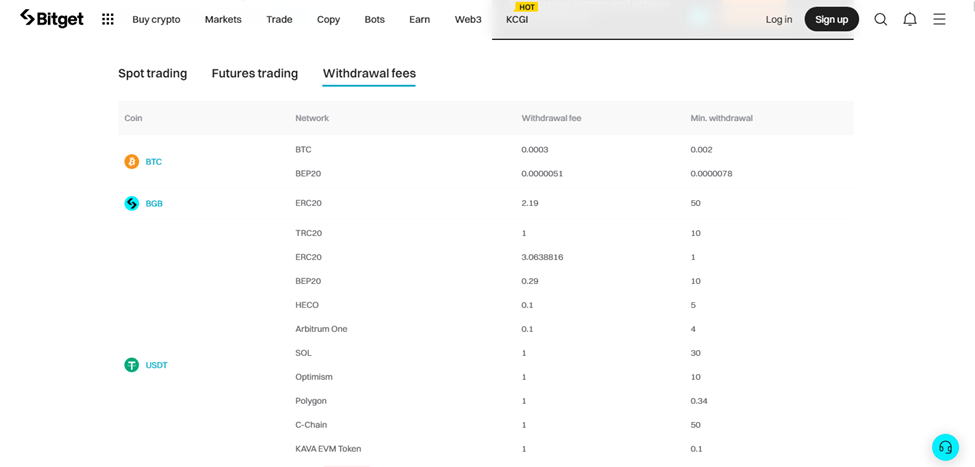Click the Min. withdrawal column header
The image size is (975, 467).
[x=721, y=118]
